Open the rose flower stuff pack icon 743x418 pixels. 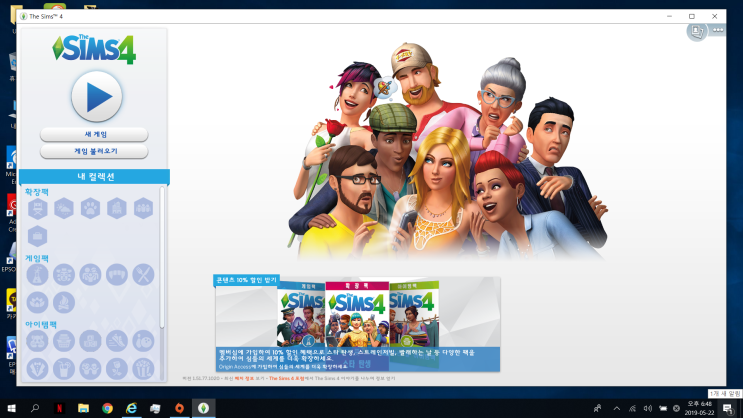117,368
